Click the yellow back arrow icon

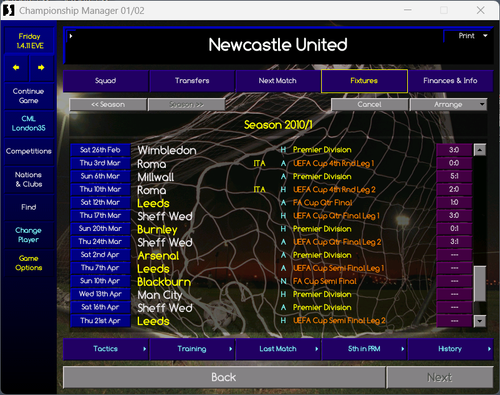(x=16, y=68)
